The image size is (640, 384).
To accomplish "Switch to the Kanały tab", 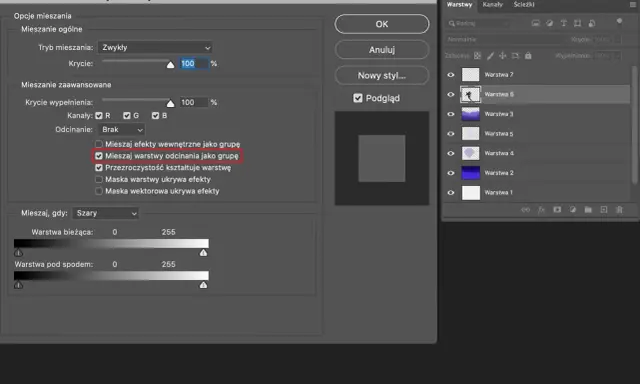I will pyautogui.click(x=493, y=4).
